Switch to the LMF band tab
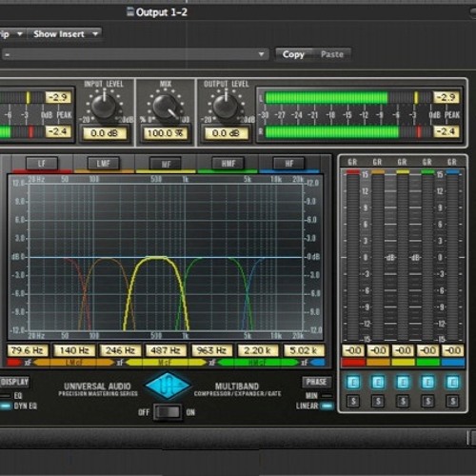This screenshot has height=476, width=476. point(104,164)
